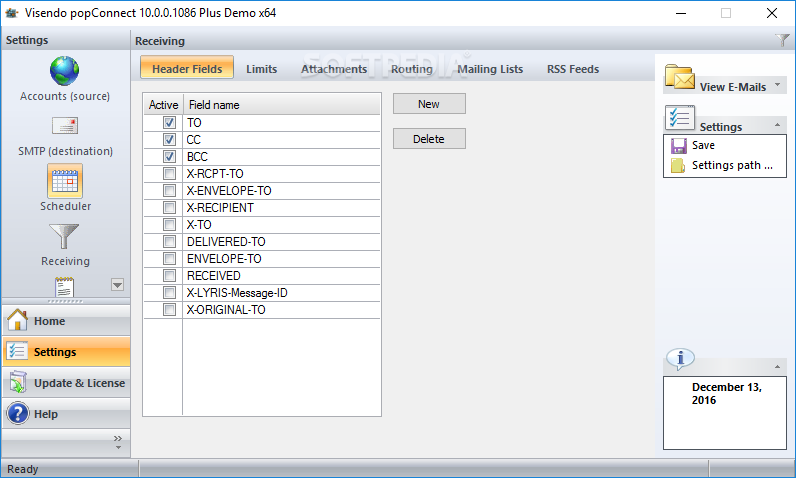796x478 pixels.
Task: Enable the DELIVERED-TO header field
Action: (169, 242)
